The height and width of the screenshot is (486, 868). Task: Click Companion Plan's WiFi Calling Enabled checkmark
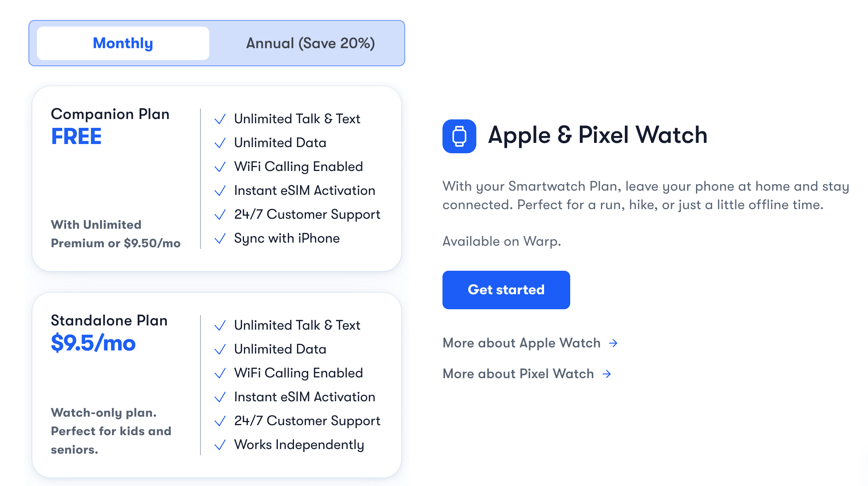tap(220, 167)
